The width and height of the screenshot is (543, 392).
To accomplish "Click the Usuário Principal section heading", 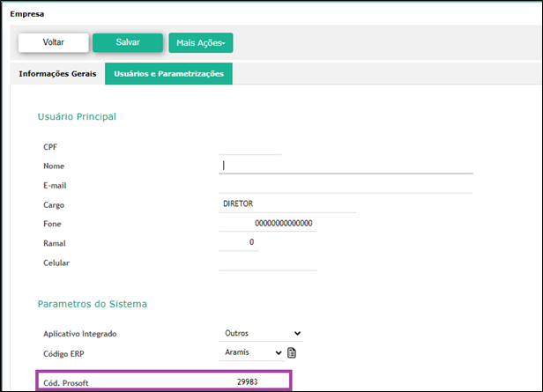I will (77, 117).
